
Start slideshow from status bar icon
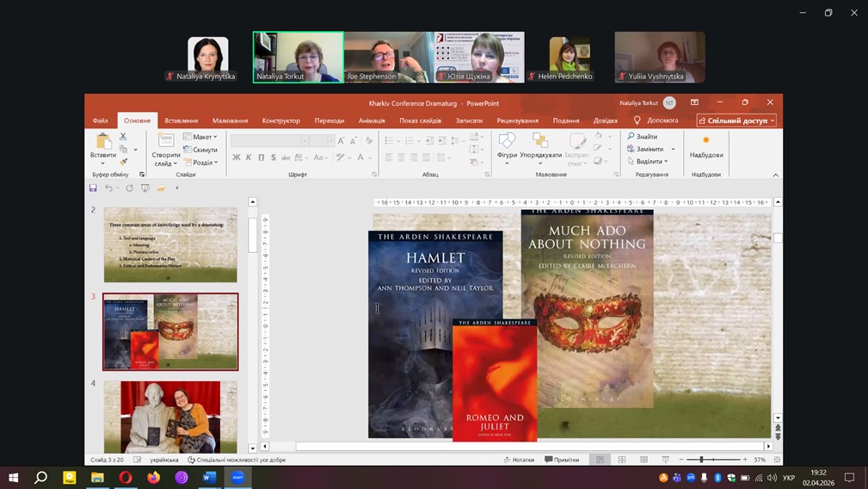pos(665,460)
